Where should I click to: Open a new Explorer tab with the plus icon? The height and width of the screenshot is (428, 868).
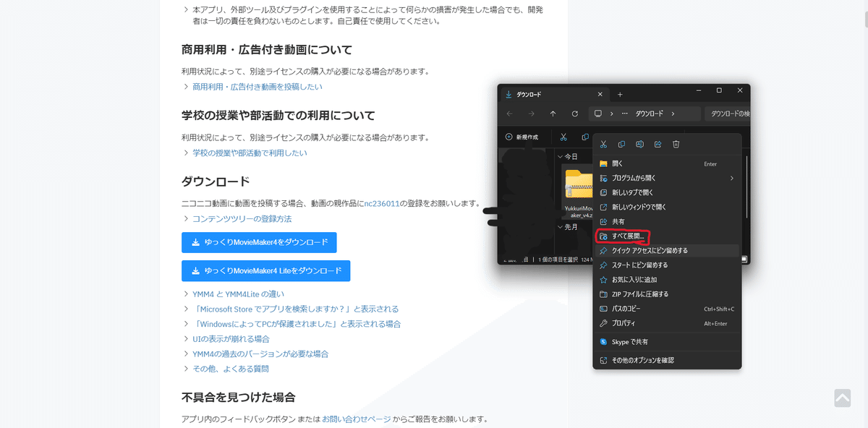[x=620, y=94]
